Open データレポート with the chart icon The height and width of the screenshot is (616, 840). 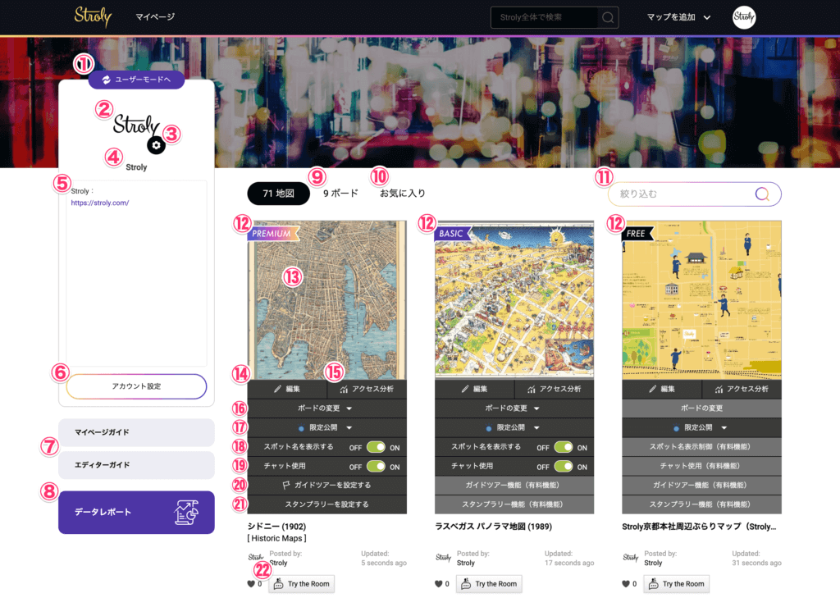click(x=136, y=512)
